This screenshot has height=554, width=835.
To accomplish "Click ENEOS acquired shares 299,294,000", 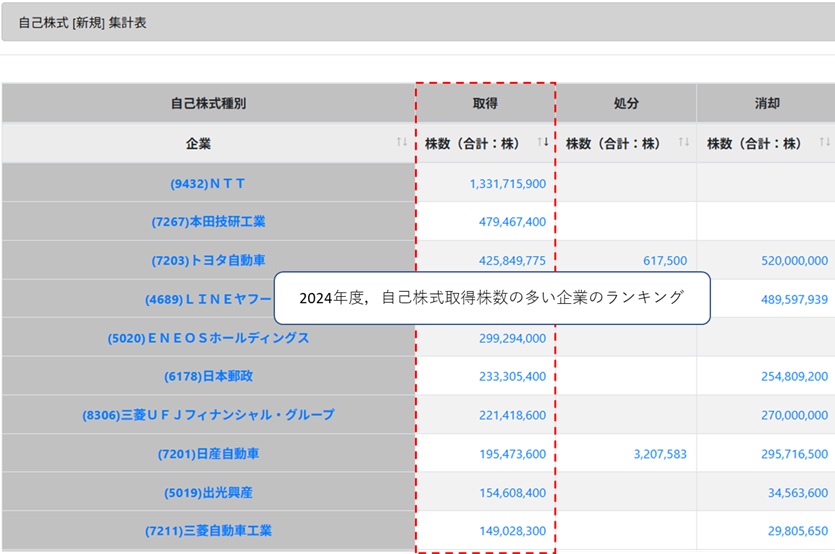I will (x=512, y=338).
